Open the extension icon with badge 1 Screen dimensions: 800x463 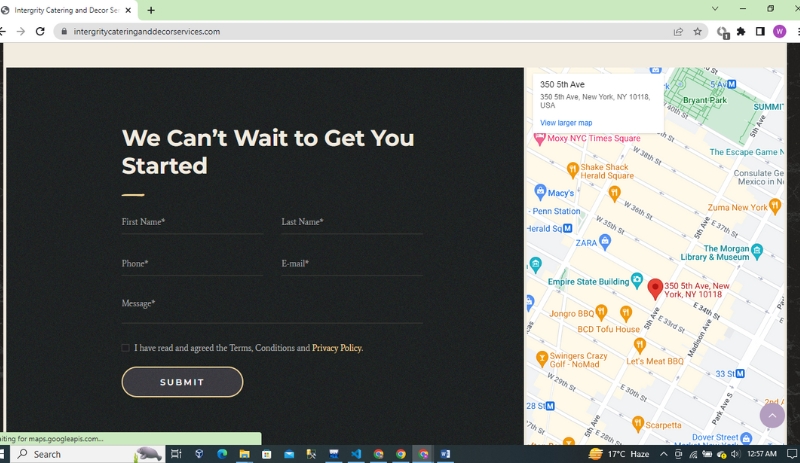pos(722,32)
